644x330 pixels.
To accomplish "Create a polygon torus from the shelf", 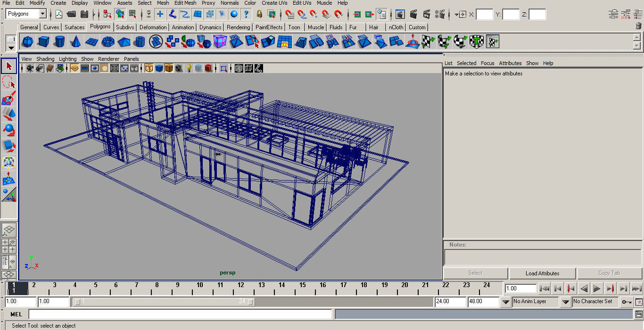I will (x=108, y=41).
